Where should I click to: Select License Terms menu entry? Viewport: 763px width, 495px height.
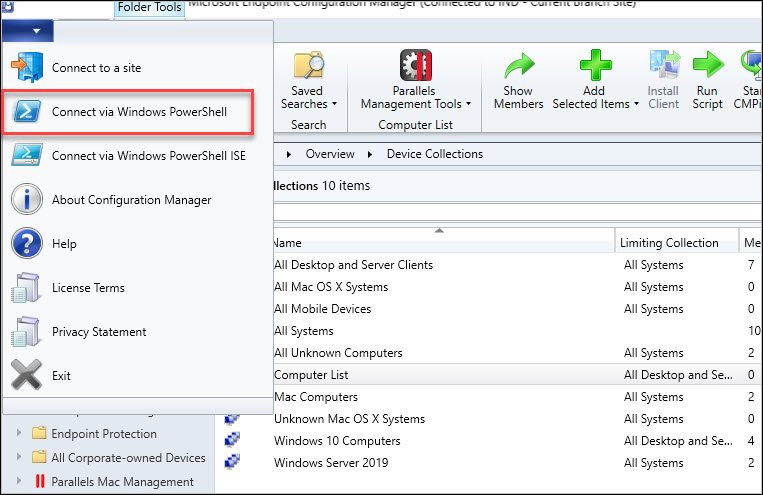tap(138, 288)
